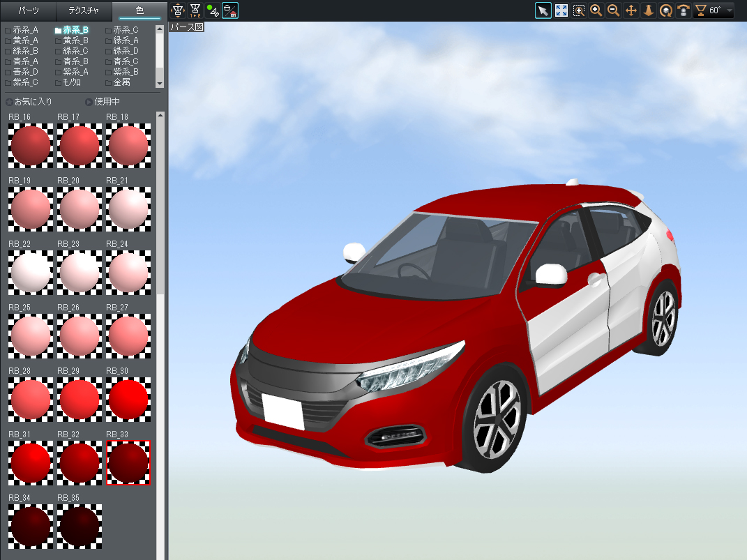
Task: Toggle the wireframe/house display mode icon
Action: [230, 10]
